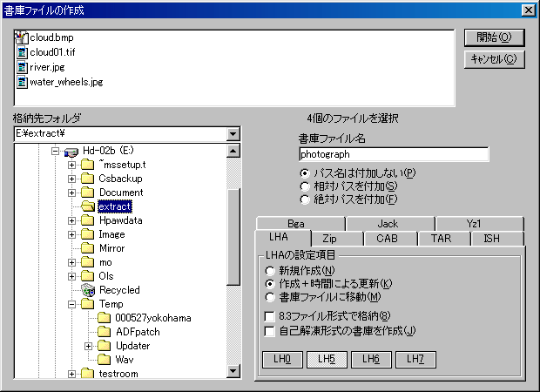Image resolution: width=540 pixels, height=392 pixels.
Task: Click the folder tree scrollbar thumb
Action: (233, 237)
